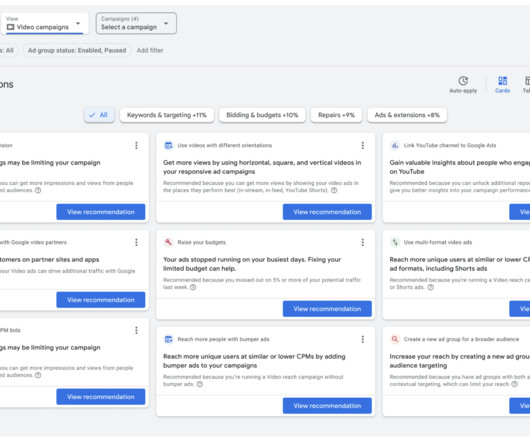Click 'Use videos with different orientations' title

[225, 145]
